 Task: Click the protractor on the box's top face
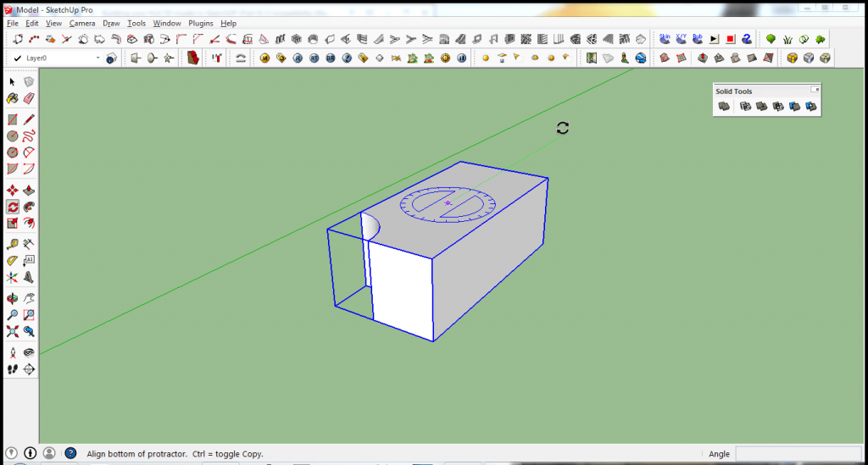pos(448,204)
